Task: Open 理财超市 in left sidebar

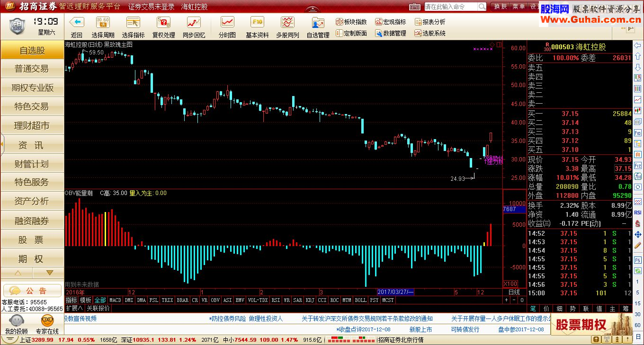Action: point(32,125)
